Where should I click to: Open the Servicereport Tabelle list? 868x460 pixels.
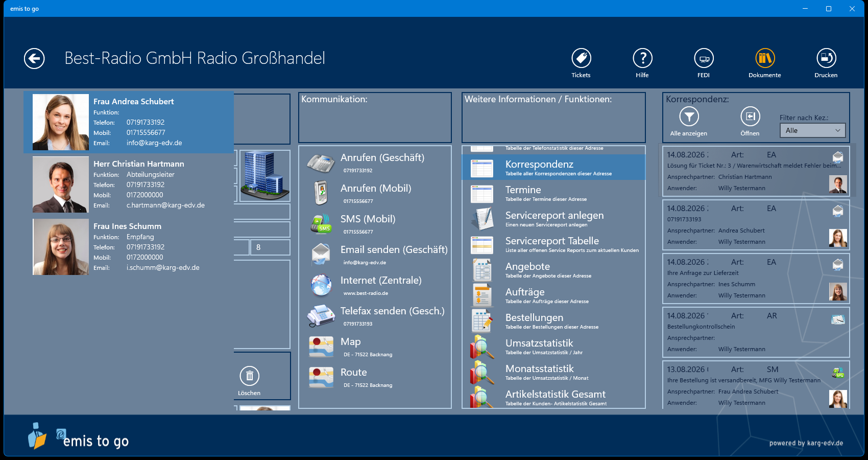tap(553, 244)
